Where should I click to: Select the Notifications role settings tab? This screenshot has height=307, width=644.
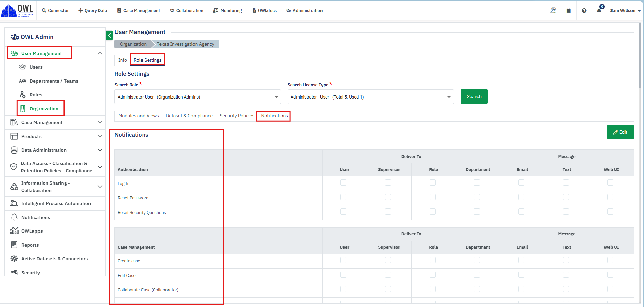pyautogui.click(x=274, y=116)
